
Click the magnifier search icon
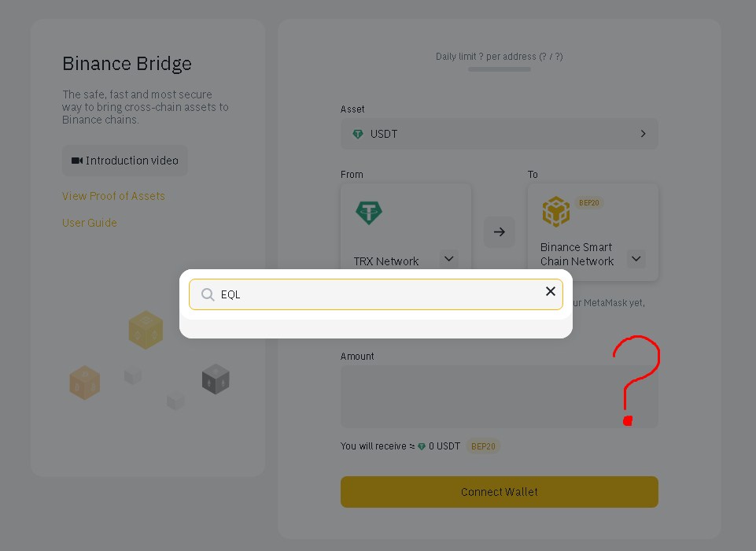(208, 294)
